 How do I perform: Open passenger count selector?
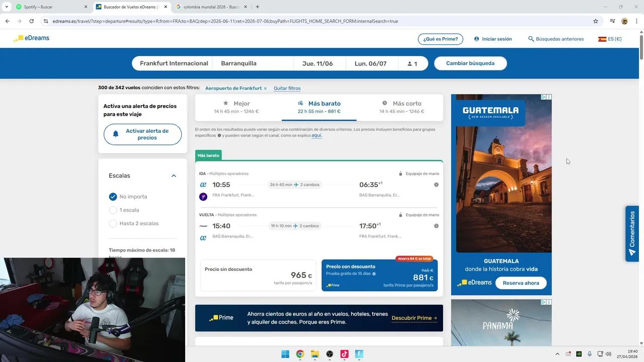413,63
